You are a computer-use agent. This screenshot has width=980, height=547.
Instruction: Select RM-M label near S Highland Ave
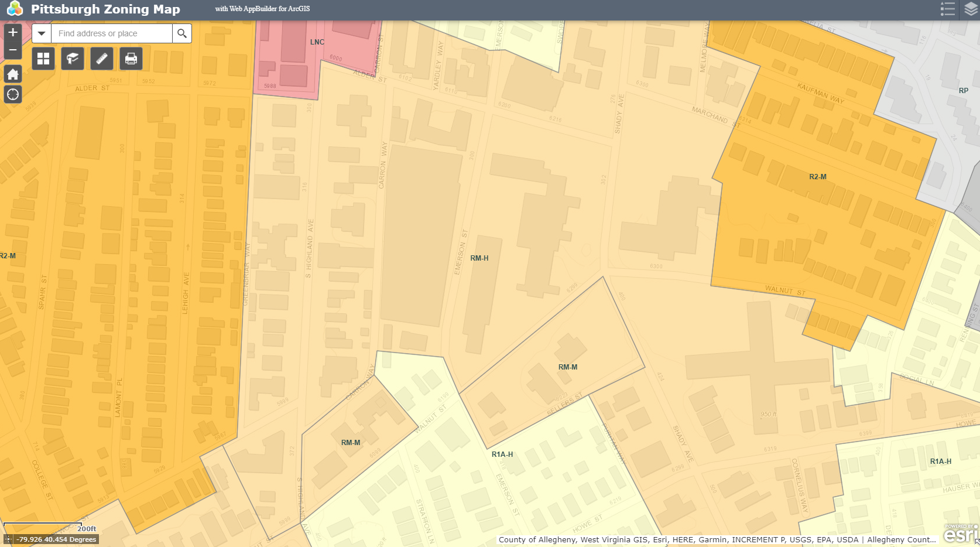(x=351, y=443)
